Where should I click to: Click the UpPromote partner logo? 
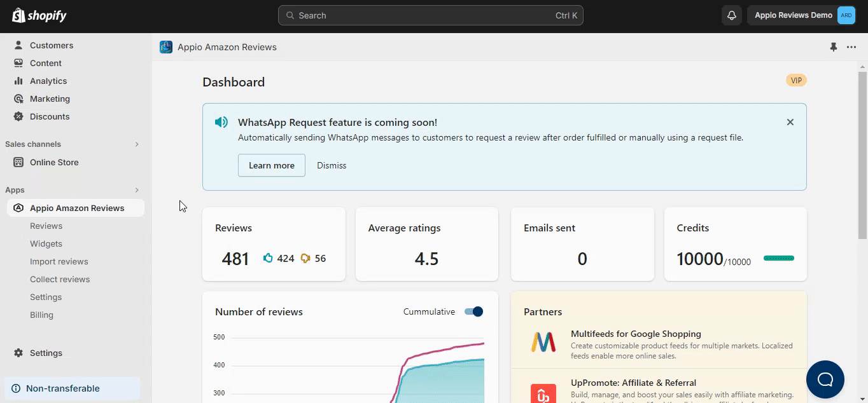tap(543, 393)
